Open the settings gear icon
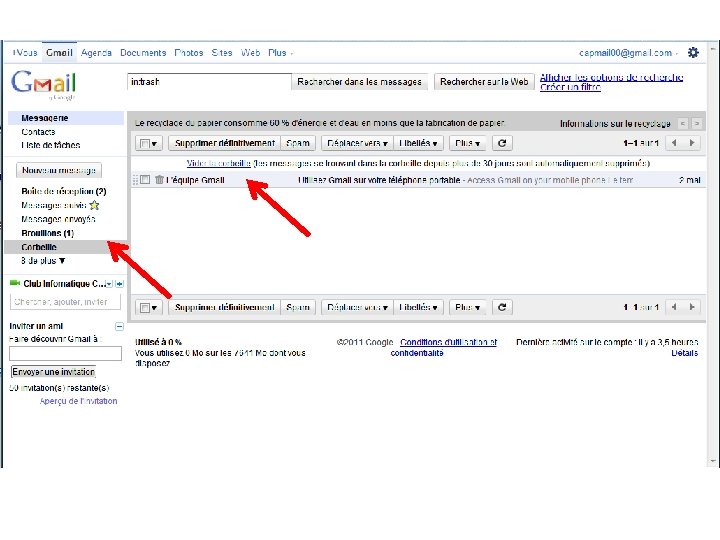The image size is (720, 540). pos(693,53)
